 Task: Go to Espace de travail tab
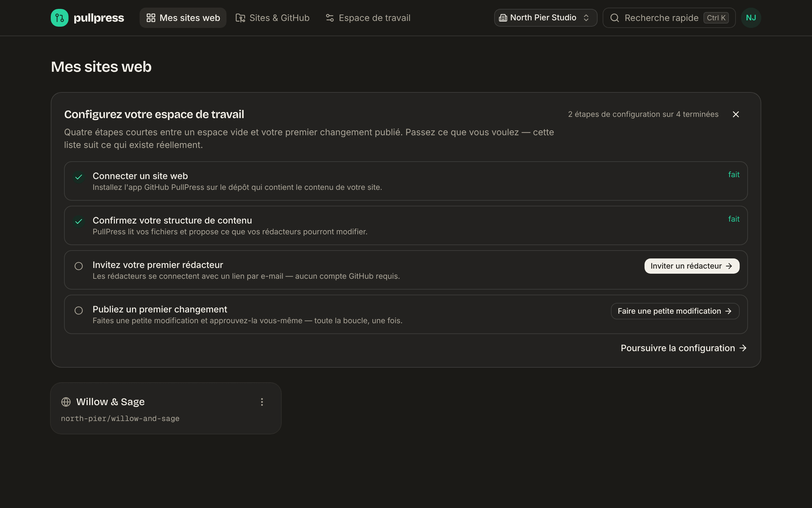[368, 18]
